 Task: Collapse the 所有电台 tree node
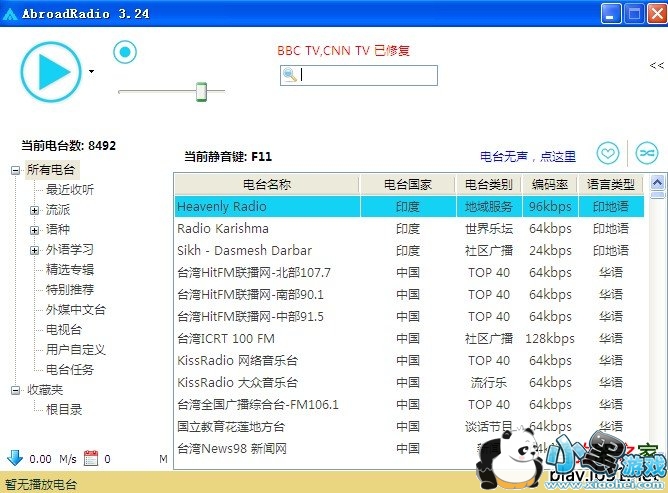tap(15, 170)
